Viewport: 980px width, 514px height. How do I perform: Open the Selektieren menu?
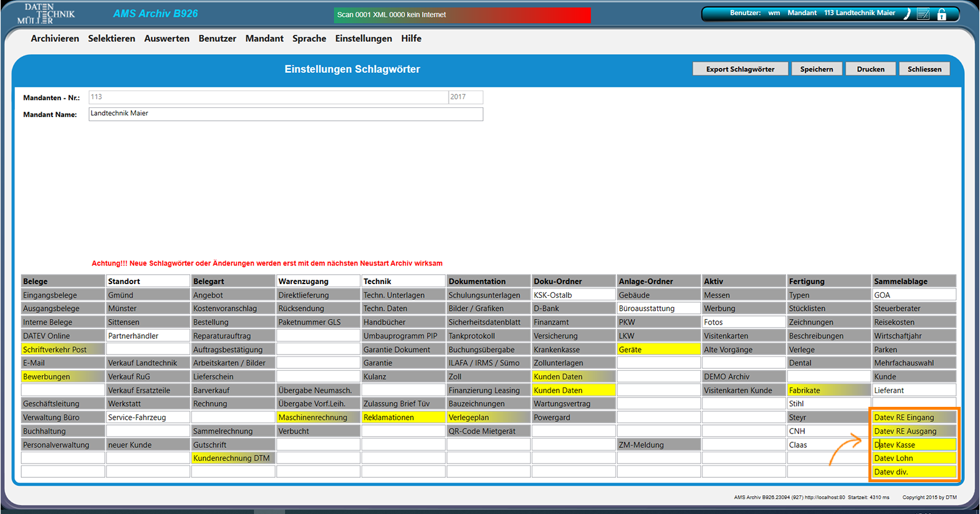point(112,39)
